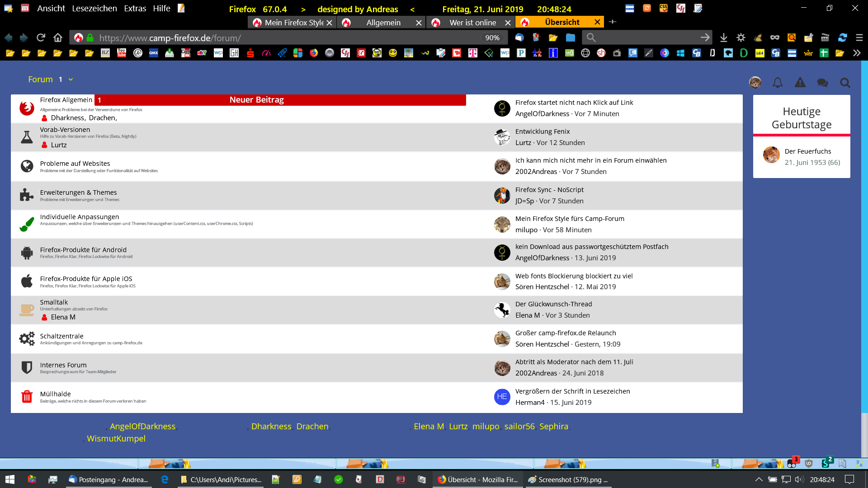Click the Müllhalde trash can icon
The image size is (868, 488).
(x=27, y=397)
